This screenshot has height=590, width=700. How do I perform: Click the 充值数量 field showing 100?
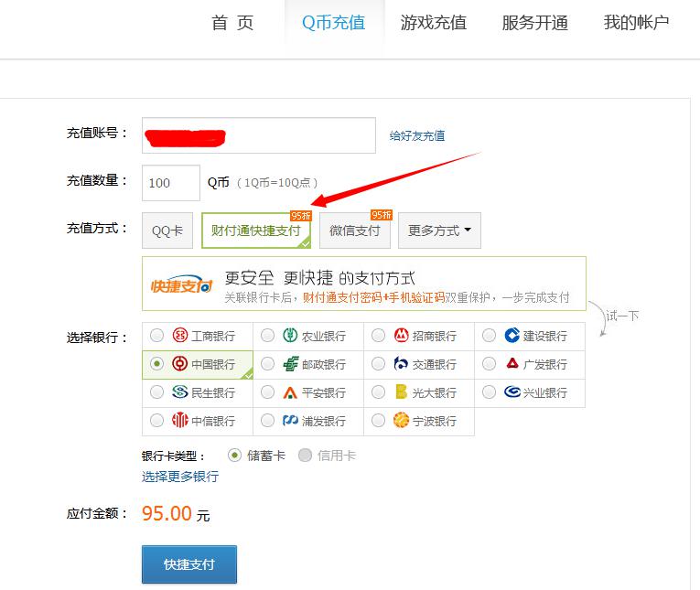pos(171,183)
